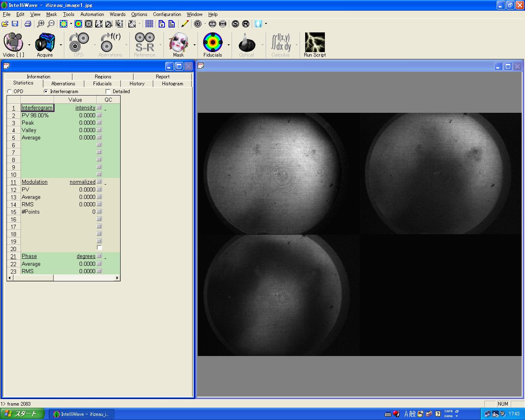Switch to the Aberrations tab
Screen dimensions: 525x420
tap(63, 84)
